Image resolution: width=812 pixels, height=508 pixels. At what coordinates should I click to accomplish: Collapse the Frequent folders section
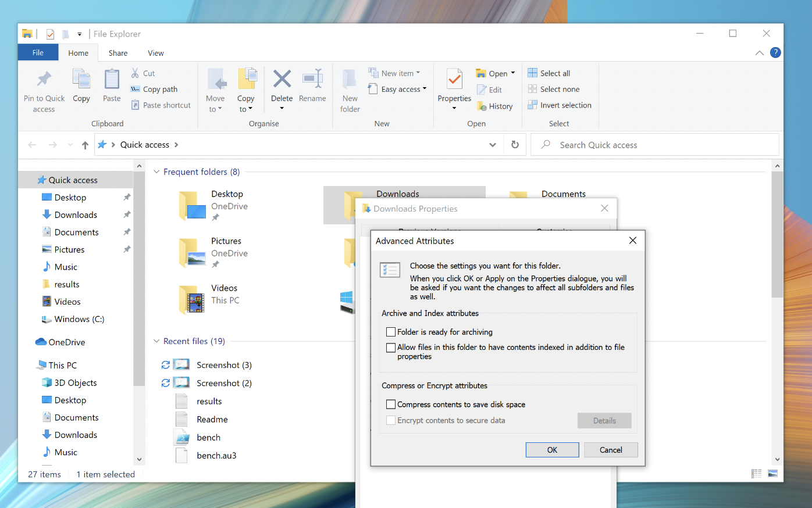[x=156, y=171]
